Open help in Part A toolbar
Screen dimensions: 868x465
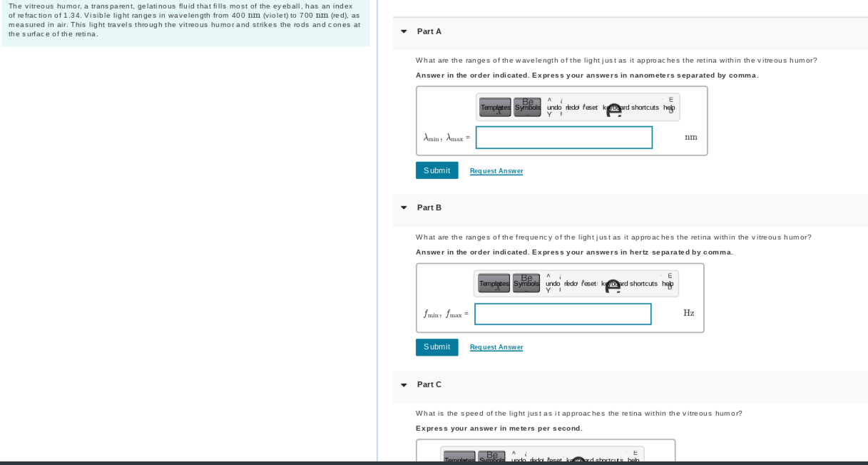[669, 107]
